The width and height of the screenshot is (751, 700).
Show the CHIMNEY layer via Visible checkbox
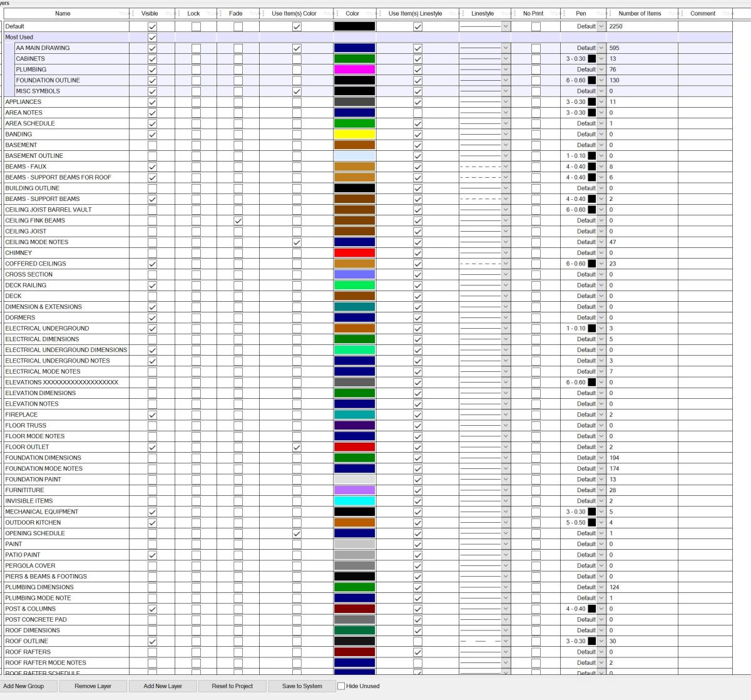pyautogui.click(x=152, y=253)
